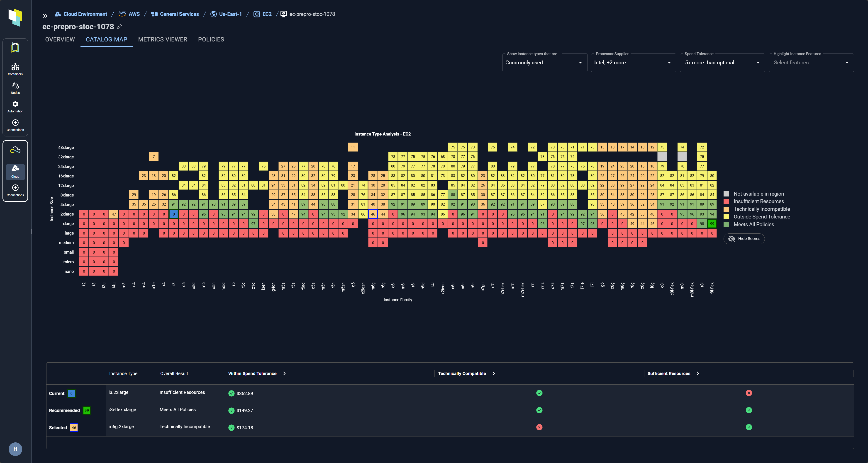Click the app logo at top left

pyautogui.click(x=15, y=17)
